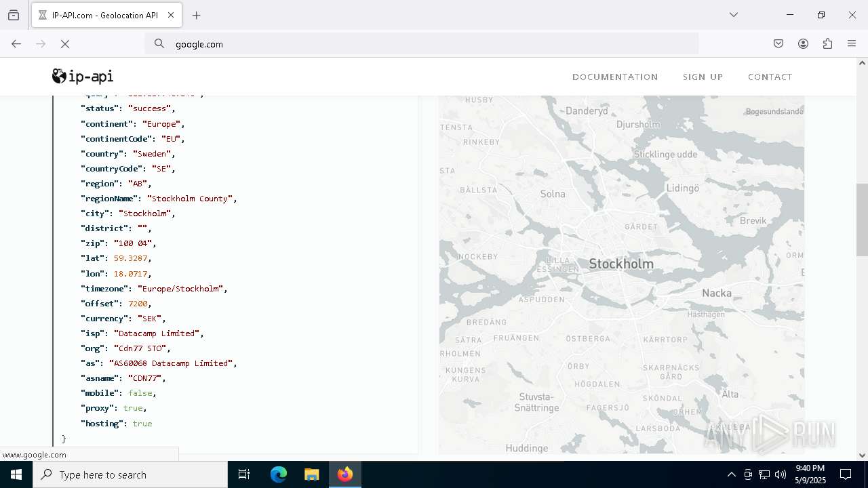Open the network icon in tray
Viewport: 868px width, 488px height.
(x=764, y=474)
